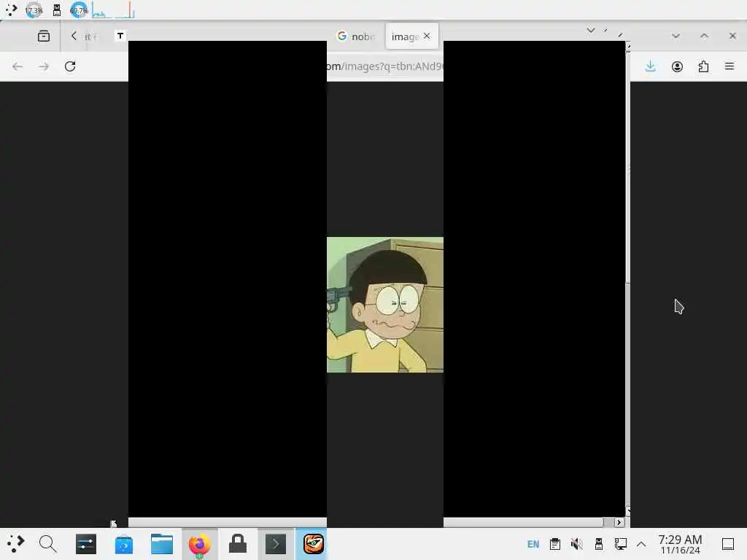Click the padlock icon in the taskbar
747x560 pixels.
[238, 544]
